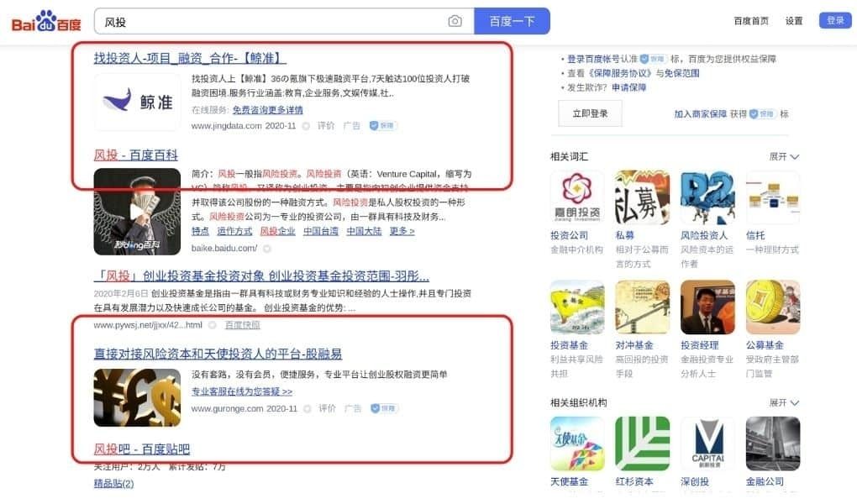
Task: Open 百度首页 in top navigation
Action: click(751, 21)
